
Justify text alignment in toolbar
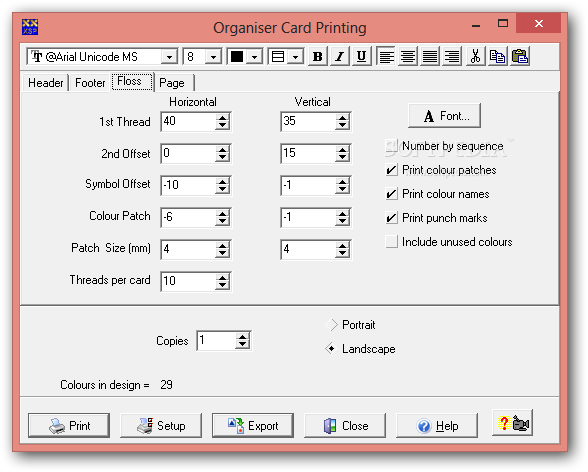[430, 57]
